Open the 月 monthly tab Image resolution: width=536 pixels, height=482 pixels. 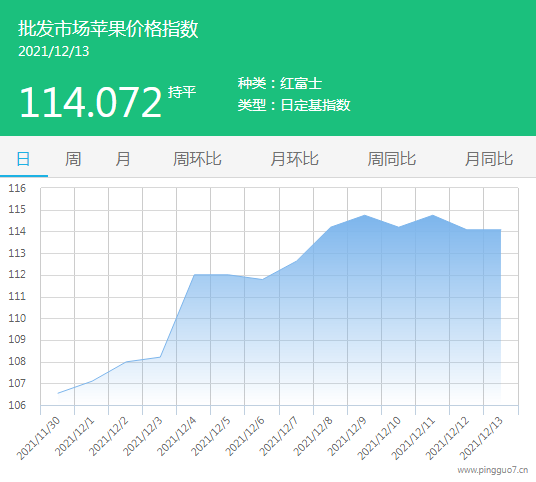(x=123, y=159)
